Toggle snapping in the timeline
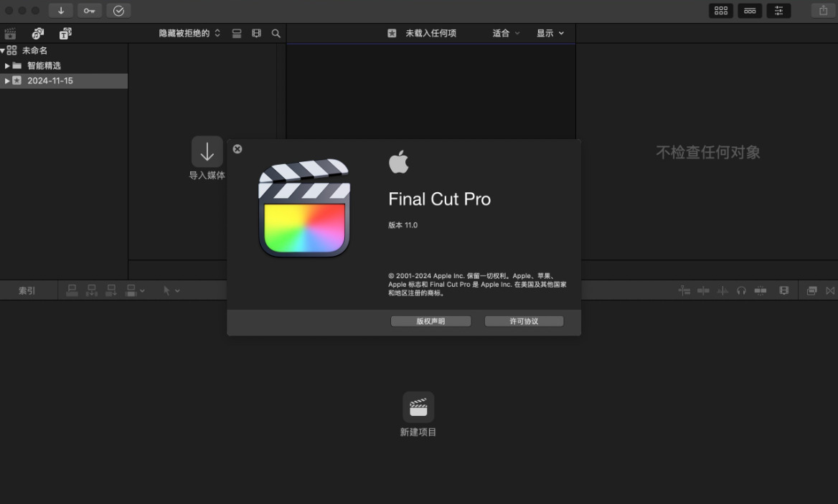The image size is (838, 504). pos(703,290)
